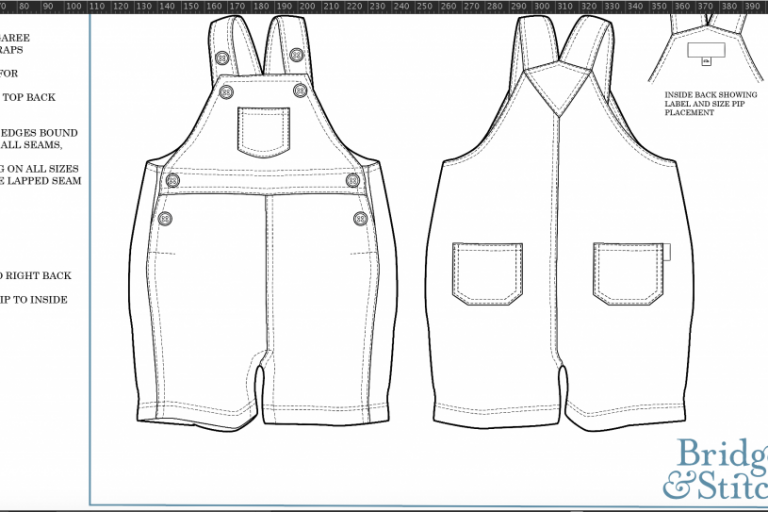
Task: Select the left button on the front waistband
Action: 172,180
